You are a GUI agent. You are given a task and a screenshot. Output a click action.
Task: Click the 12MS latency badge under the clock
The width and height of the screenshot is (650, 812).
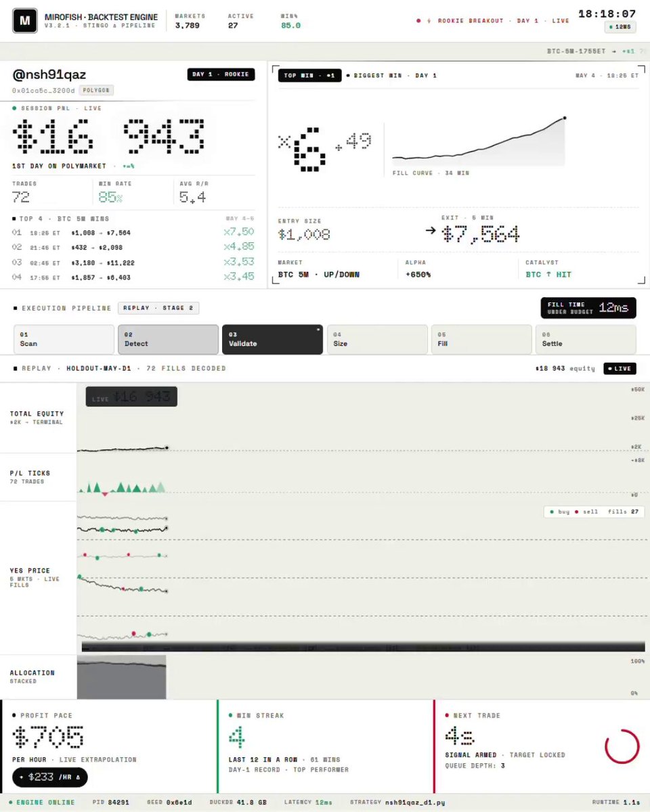point(620,27)
